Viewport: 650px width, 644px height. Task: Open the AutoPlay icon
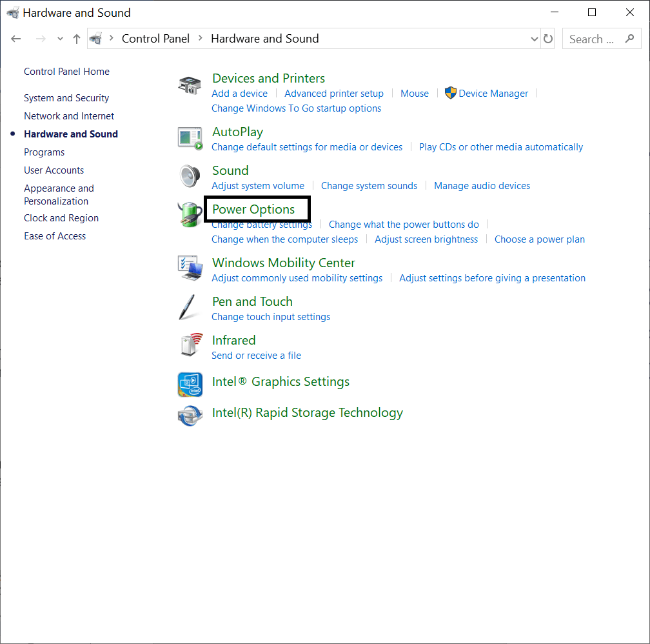(190, 138)
